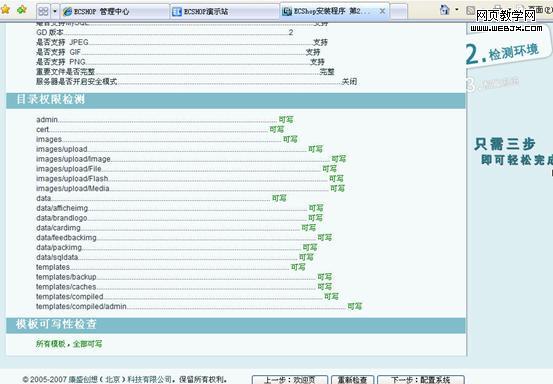Select the templates/caches row
553x384 pixels.
point(184,287)
